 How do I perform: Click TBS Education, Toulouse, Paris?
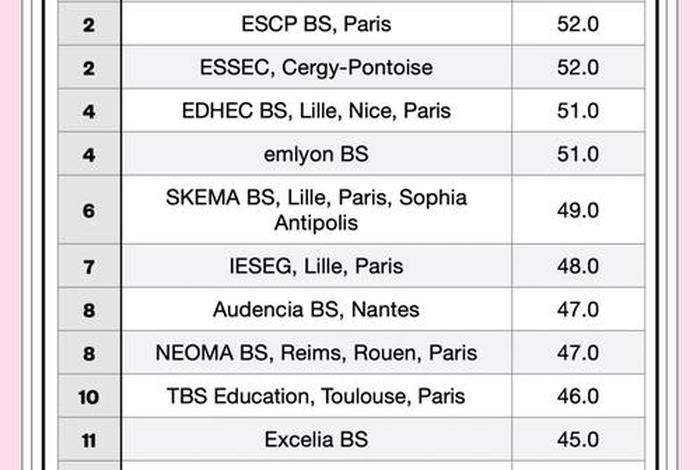[x=316, y=396]
